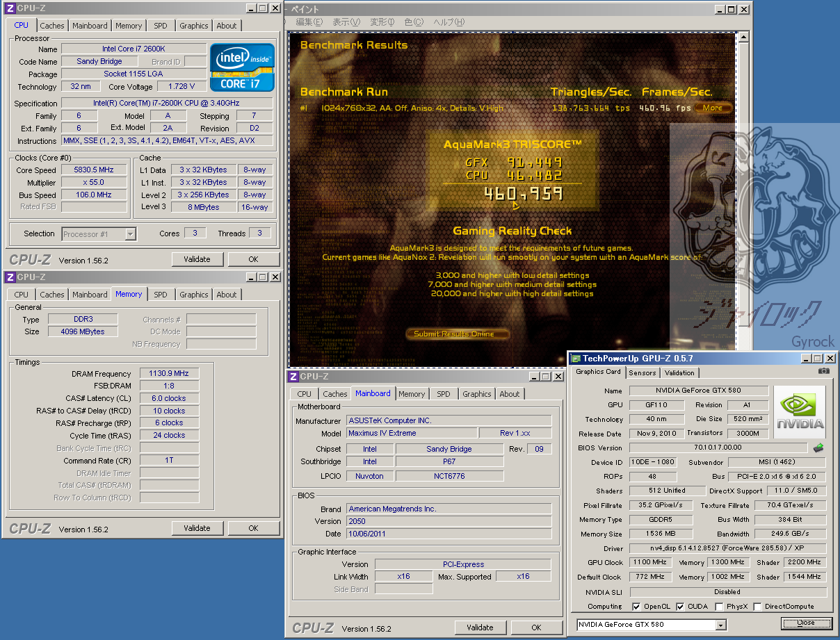Viewport: 840px width, 640px height.
Task: Click the CPU-Z title icon in the CPU window
Action: [x=10, y=8]
